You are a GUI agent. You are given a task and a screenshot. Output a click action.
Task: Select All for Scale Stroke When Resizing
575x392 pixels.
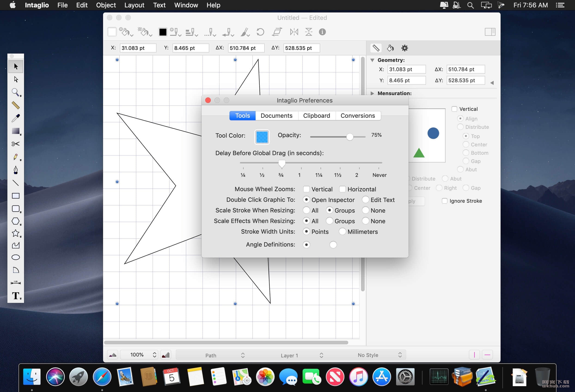pos(306,210)
